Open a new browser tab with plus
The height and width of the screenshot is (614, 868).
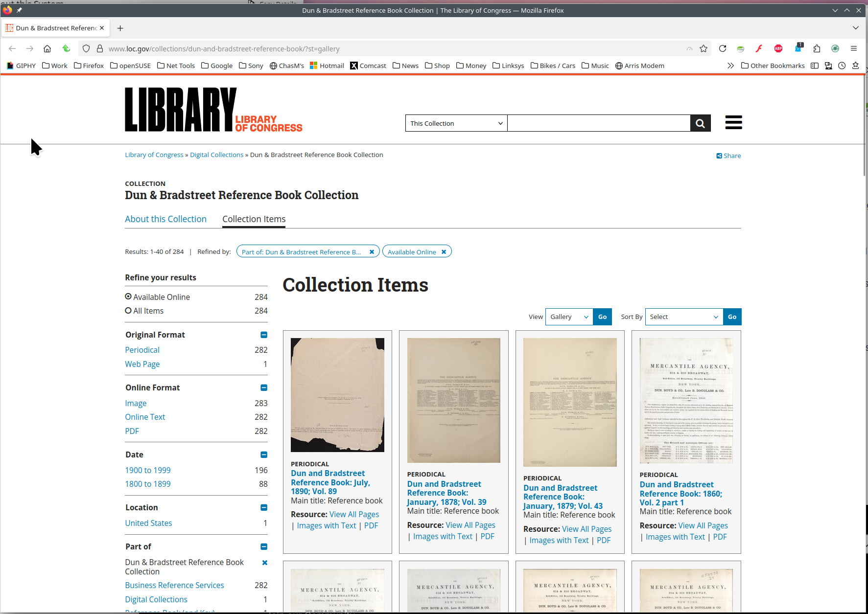pos(120,28)
